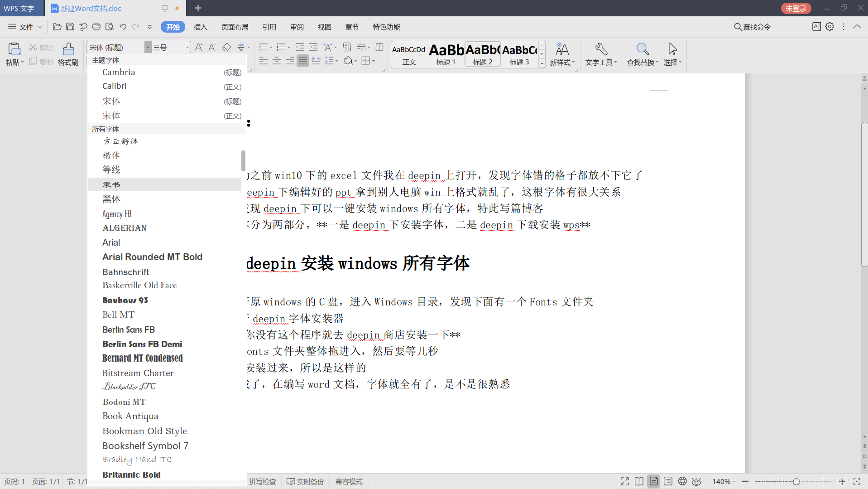Open the 特色功能 ribbon tab
Screen dimensions: 868x489
click(x=386, y=27)
